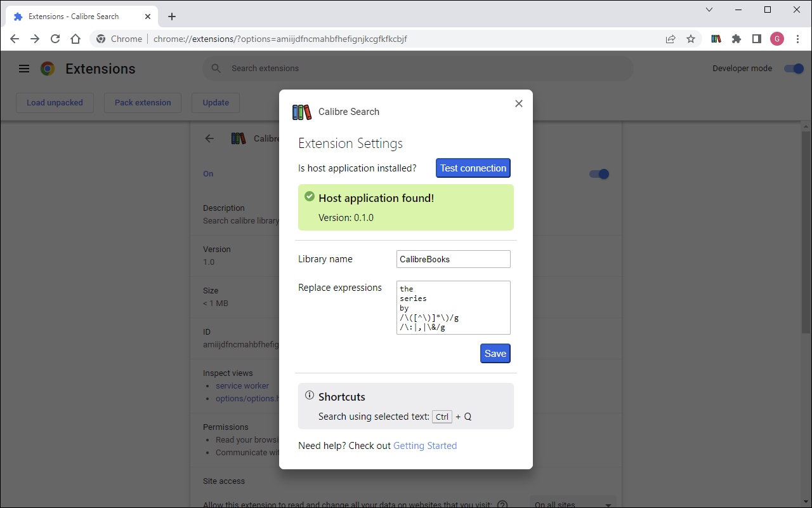This screenshot has width=812, height=508.
Task: Click the '< 1 MB' size value
Action: 216,304
